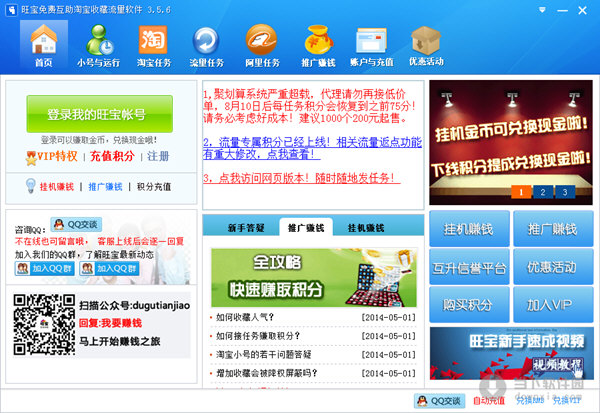Open 旺宝新手速成视频 tutorial banner
The width and height of the screenshot is (600, 413).
tap(512, 353)
